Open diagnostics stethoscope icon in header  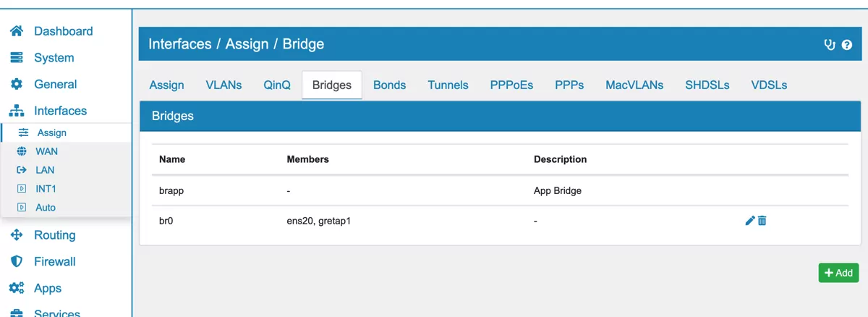coord(830,45)
